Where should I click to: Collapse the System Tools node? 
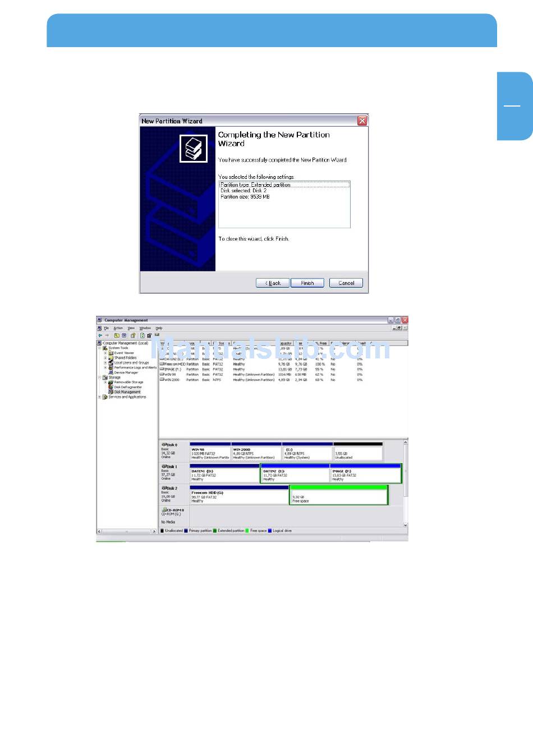[x=100, y=348]
